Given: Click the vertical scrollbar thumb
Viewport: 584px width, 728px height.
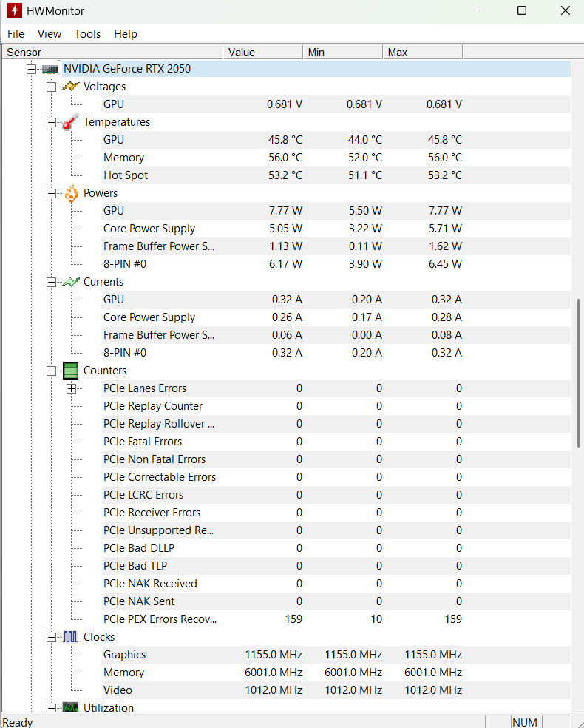Looking at the screenshot, I should (x=578, y=372).
